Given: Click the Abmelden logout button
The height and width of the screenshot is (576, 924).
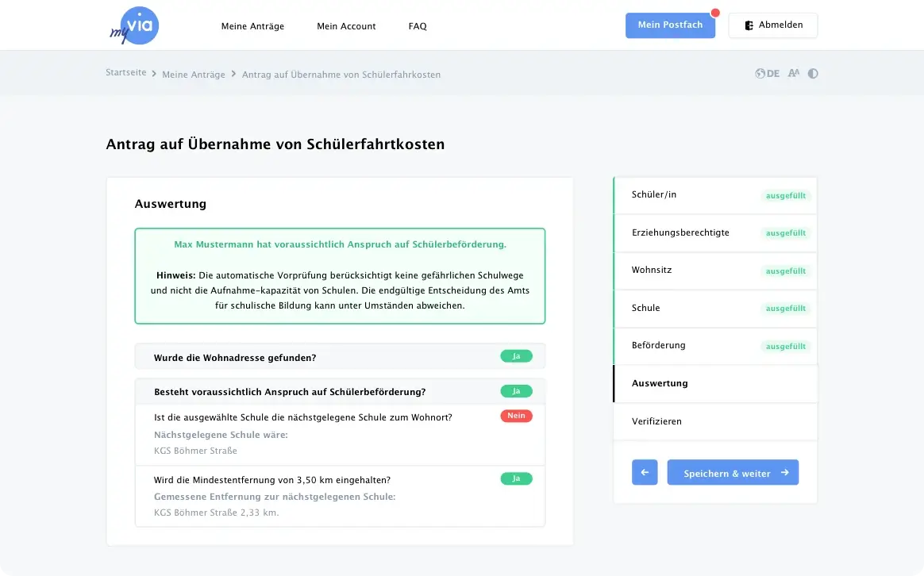Looking at the screenshot, I should (772, 25).
